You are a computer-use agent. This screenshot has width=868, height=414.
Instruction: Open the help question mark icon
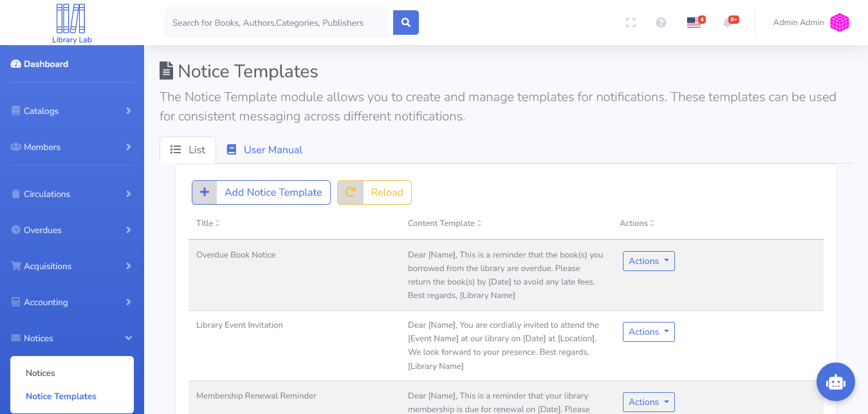[661, 23]
